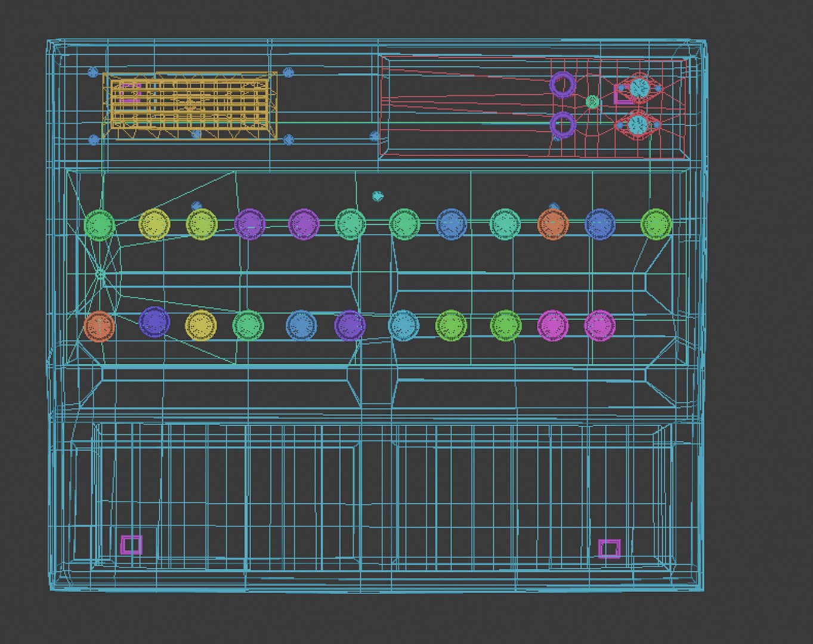Select the magenta square at bottom-left of case

point(131,544)
